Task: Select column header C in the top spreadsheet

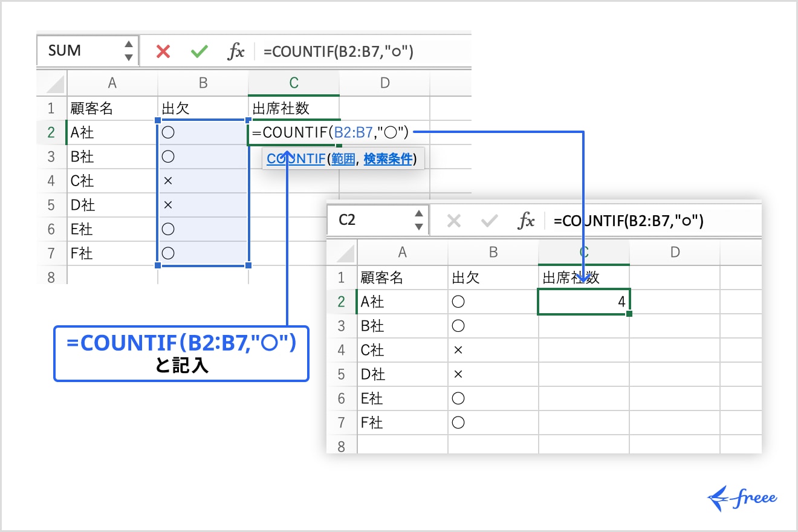Action: [294, 83]
